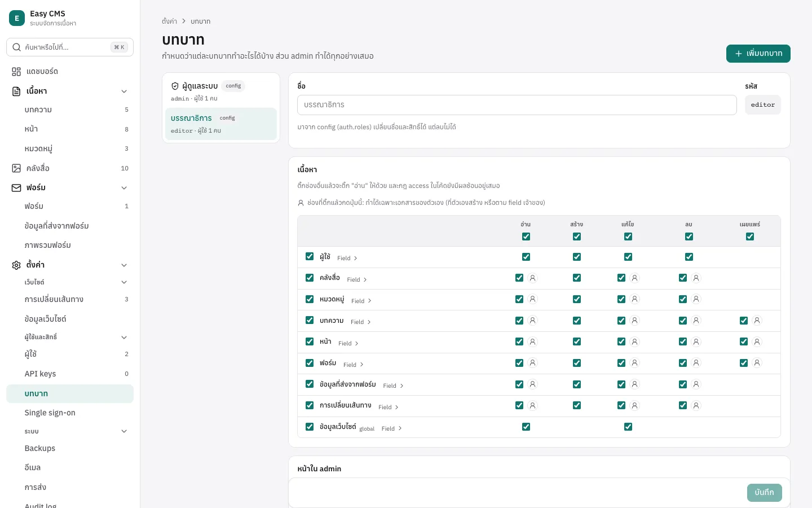Image resolution: width=812 pixels, height=508 pixels.
Task: Click the ตั้งค่า gear icon in sidebar
Action: pyautogui.click(x=16, y=265)
